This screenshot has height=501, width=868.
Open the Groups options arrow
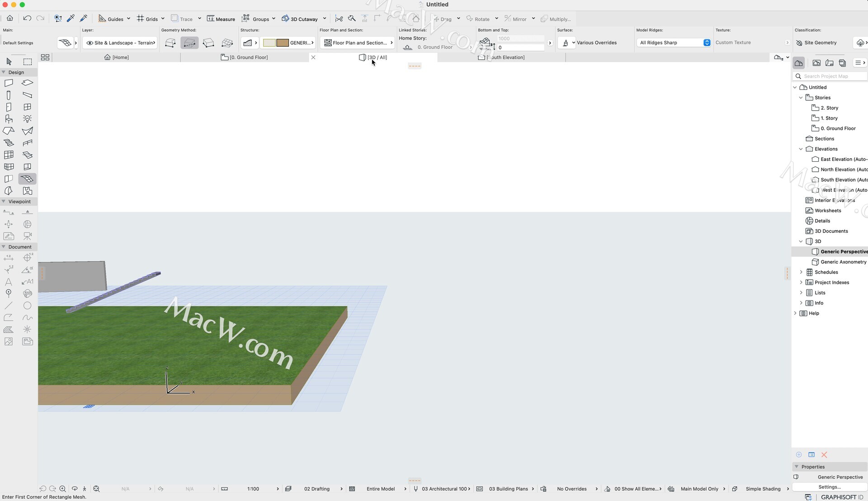[x=274, y=19]
